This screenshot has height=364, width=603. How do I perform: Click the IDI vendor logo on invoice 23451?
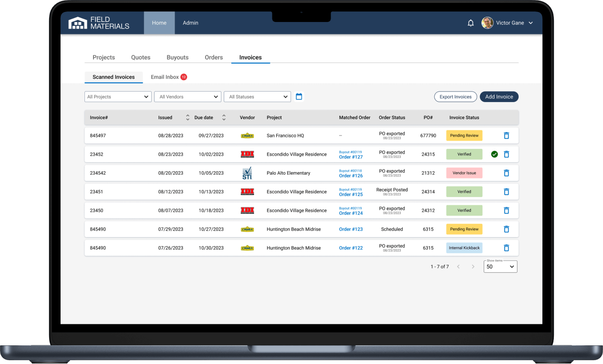tap(247, 191)
